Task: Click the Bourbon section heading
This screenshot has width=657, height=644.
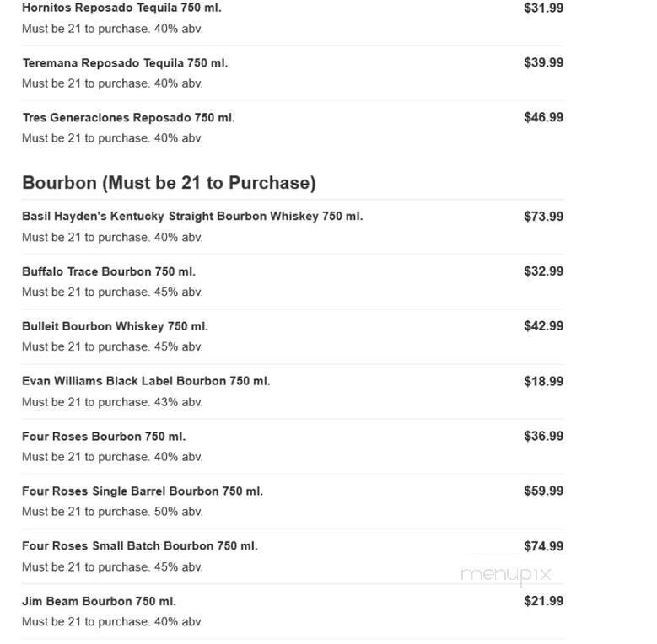Action: pos(169,183)
